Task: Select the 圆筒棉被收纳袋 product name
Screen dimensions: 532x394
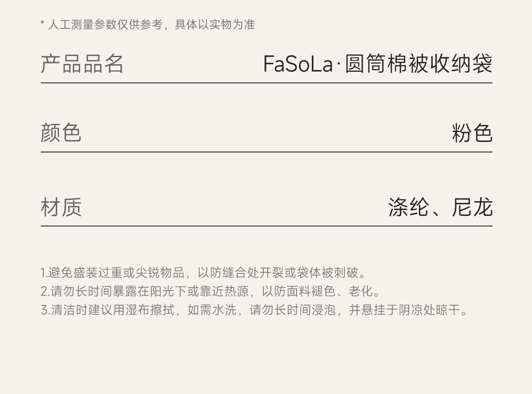Action: [419, 64]
